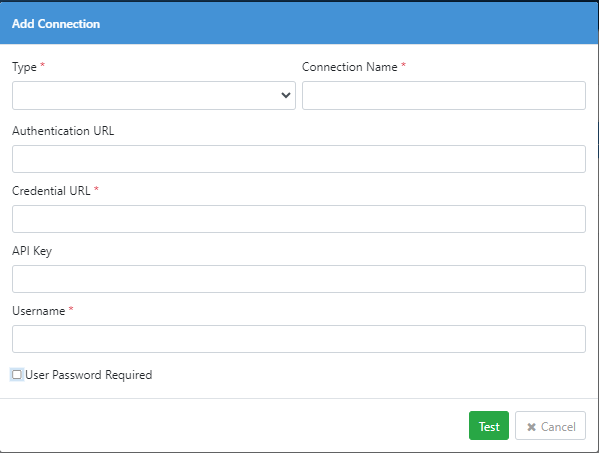Click the red asterisk beside Credential URL
Image resolution: width=599 pixels, height=453 pixels.
coord(96,189)
